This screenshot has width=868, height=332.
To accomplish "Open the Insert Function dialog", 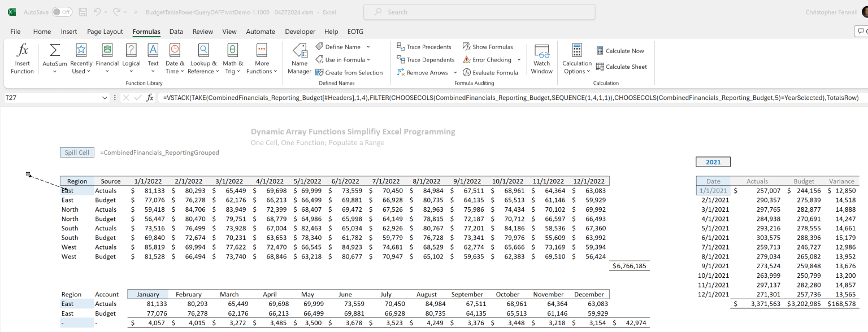I will click(22, 58).
